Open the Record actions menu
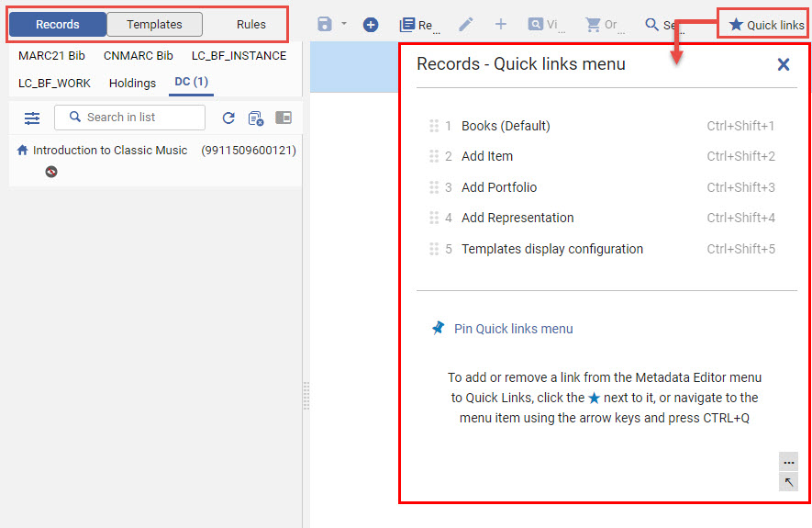Screen dimensions: 812x528 pos(419,25)
